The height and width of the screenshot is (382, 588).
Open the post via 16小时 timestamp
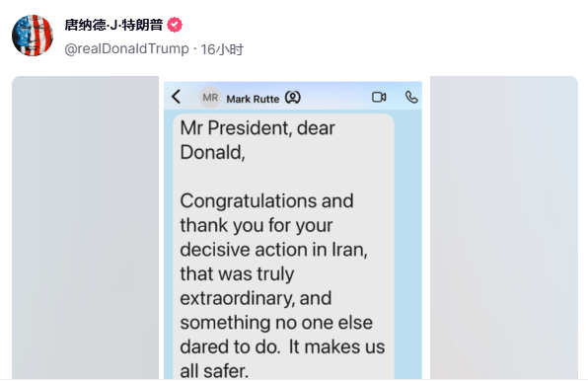point(222,49)
